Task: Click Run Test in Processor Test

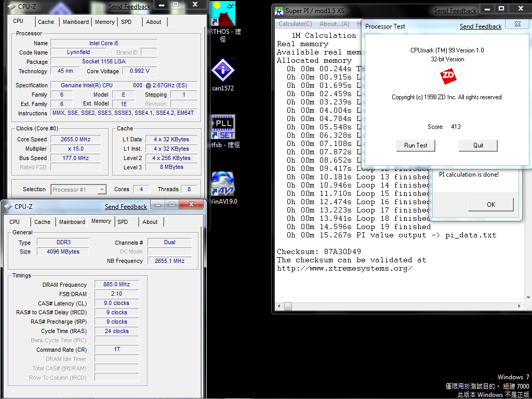Action: [416, 145]
